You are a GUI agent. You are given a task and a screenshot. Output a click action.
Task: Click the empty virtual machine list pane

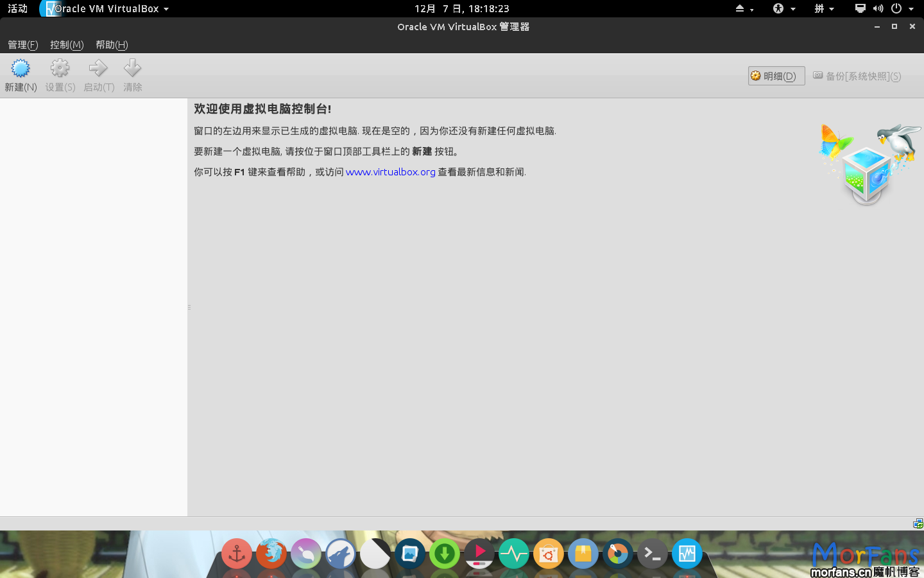(x=94, y=307)
